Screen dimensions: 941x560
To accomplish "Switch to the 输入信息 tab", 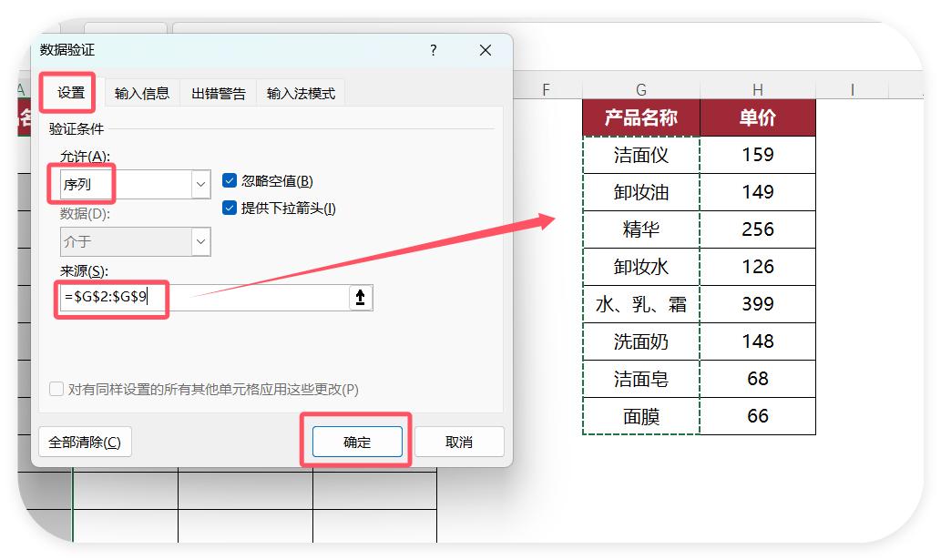I will coord(142,94).
